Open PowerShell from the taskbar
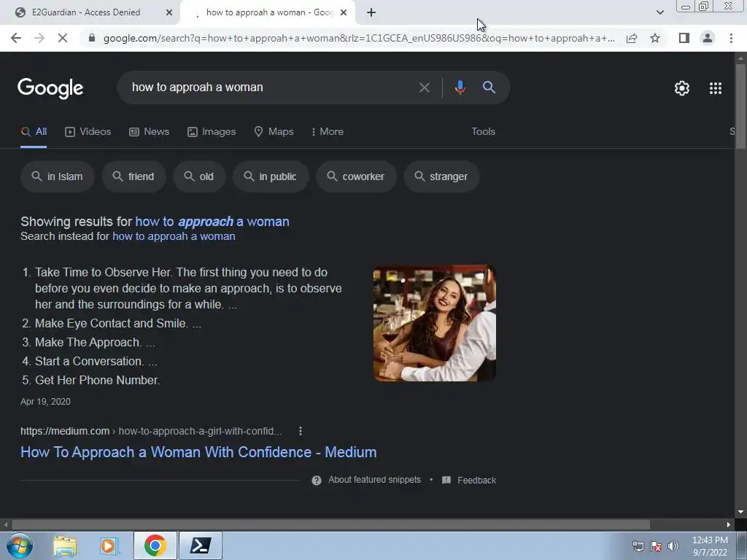The image size is (747, 560). [x=200, y=545]
